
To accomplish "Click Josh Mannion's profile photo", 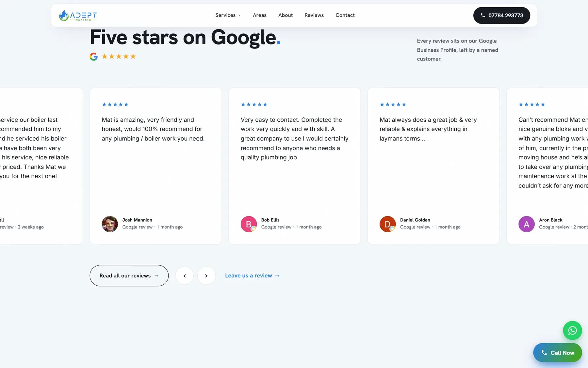I will click(110, 224).
